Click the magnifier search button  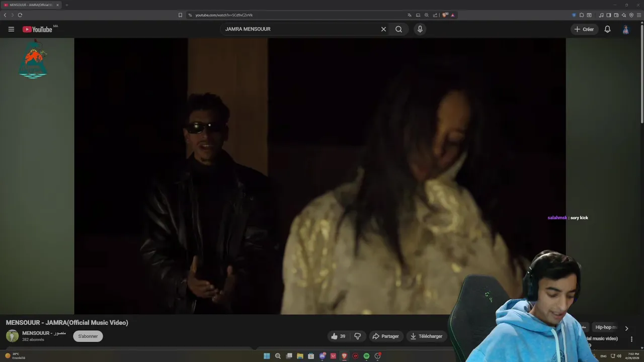coord(398,29)
